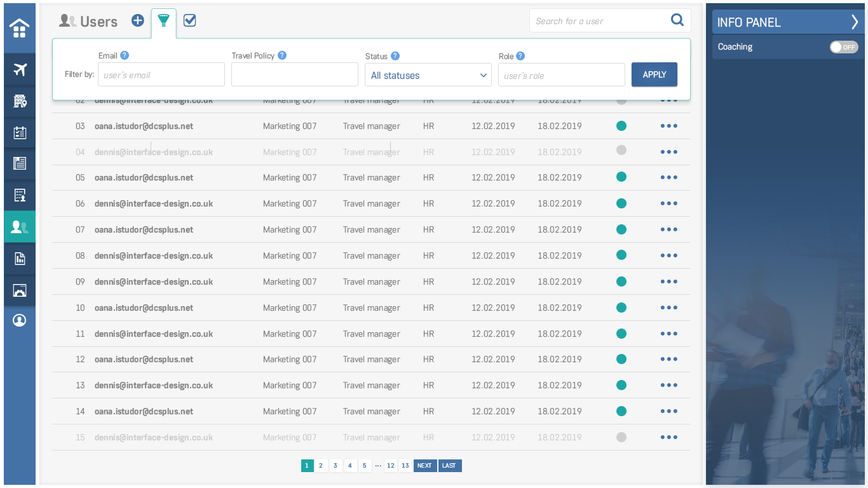Open the profile avatar sidebar icon
Screen dimensions: 868x488
coord(20,320)
